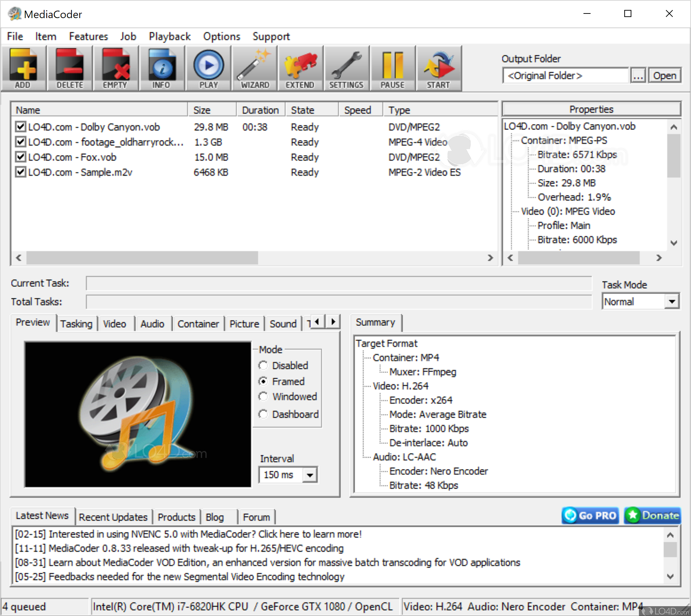This screenshot has width=691, height=616.
Task: Click the ADD button to add files
Action: tap(23, 68)
